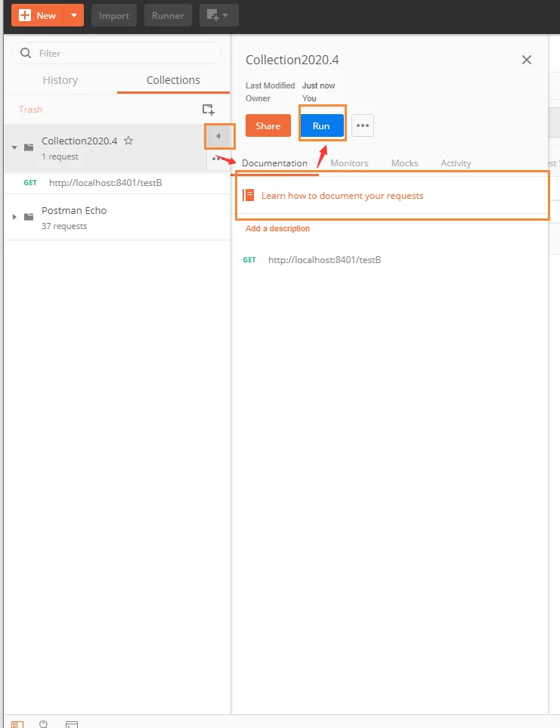
Task: Collapse the collection details panel arrow
Action: pos(218,136)
